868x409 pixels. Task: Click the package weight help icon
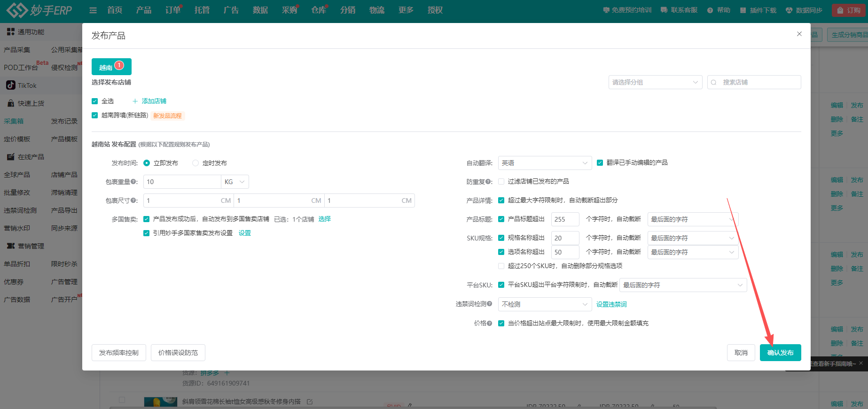pyautogui.click(x=133, y=182)
